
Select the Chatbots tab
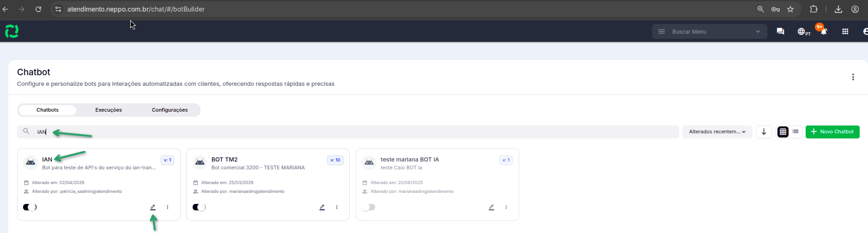pos(48,110)
